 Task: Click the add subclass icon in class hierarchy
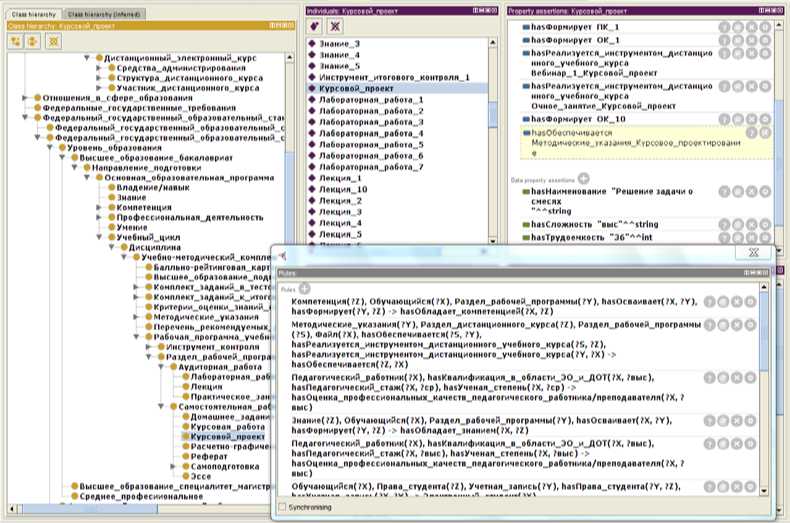17,42
